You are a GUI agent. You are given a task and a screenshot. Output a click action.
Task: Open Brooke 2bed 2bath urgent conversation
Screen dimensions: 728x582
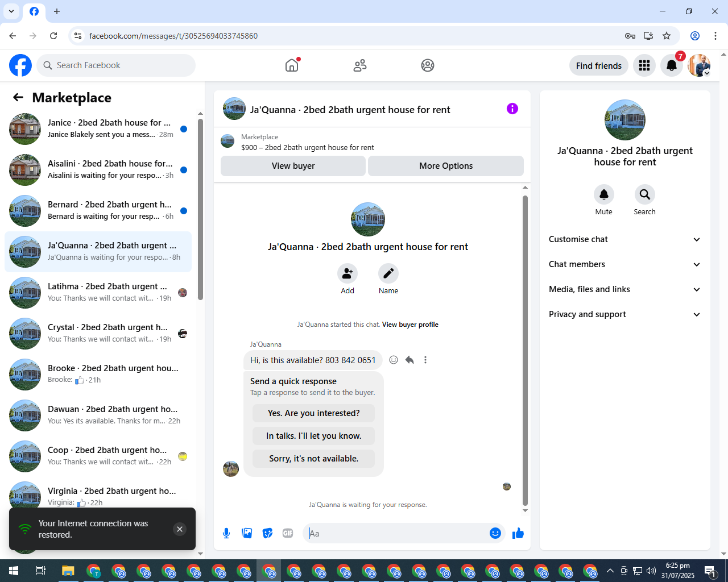point(98,375)
